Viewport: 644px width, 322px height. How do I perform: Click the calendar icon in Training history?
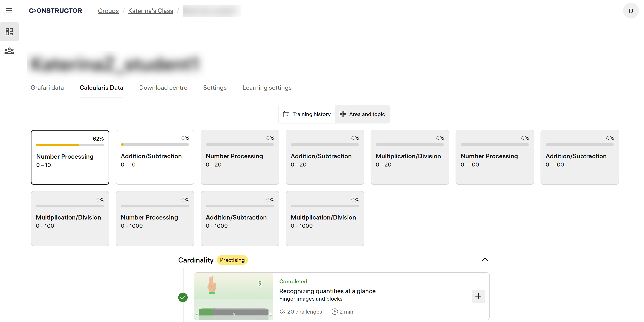(x=286, y=114)
